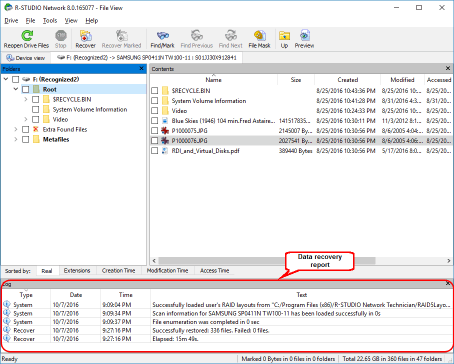The image size is (454, 364).
Task: Expand the Video tree node
Action: (x=26, y=119)
